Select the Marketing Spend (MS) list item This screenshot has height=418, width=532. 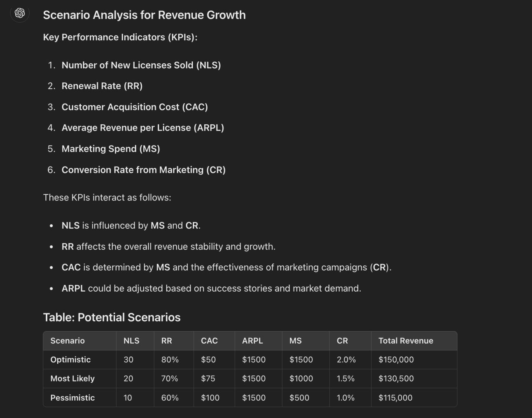click(x=110, y=149)
